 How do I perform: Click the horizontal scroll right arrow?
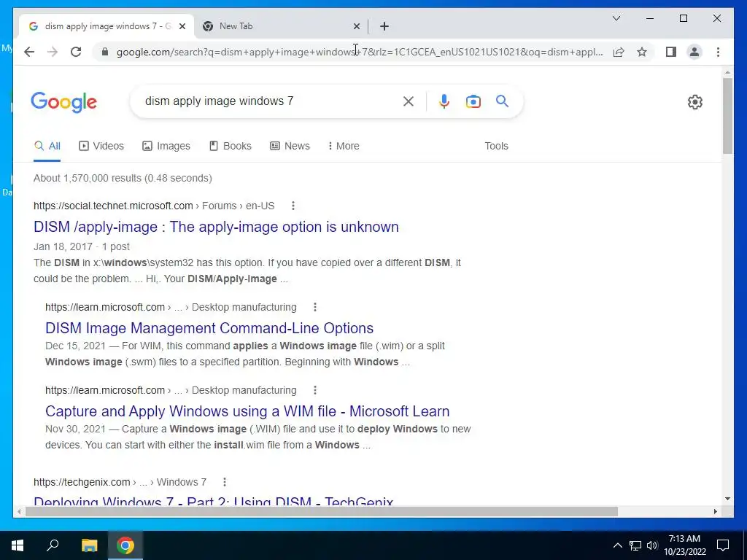point(715,511)
